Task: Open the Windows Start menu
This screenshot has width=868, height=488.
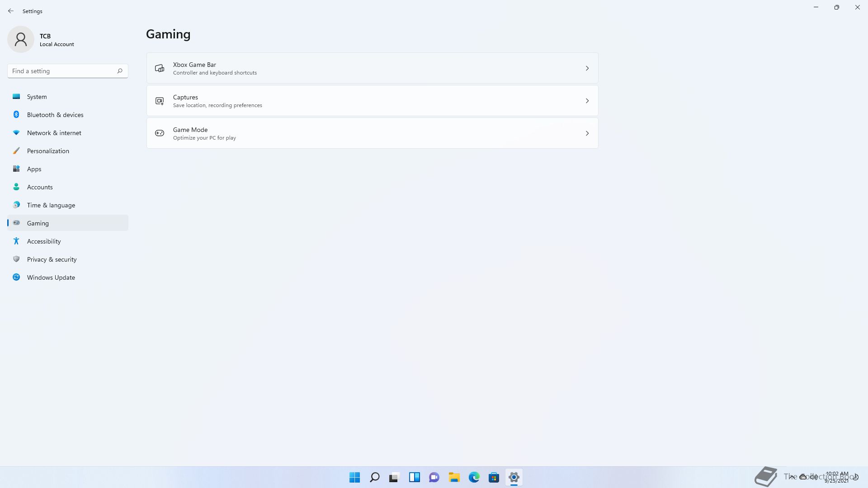Action: point(355,477)
